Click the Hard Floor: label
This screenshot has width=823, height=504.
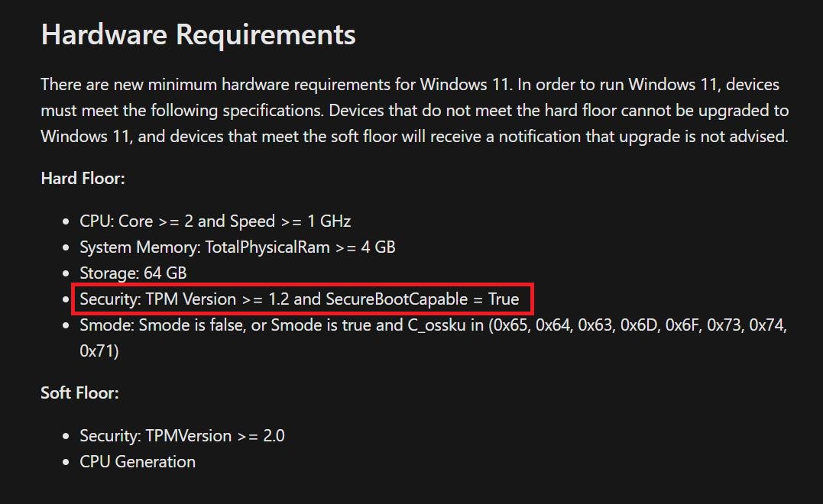click(83, 178)
